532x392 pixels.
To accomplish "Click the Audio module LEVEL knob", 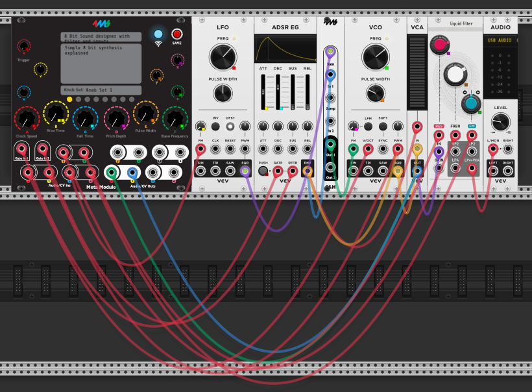I will (500, 121).
